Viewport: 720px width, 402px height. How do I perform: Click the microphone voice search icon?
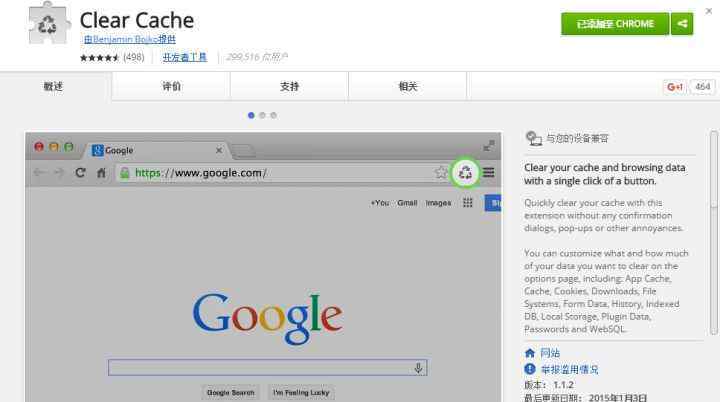pos(418,368)
